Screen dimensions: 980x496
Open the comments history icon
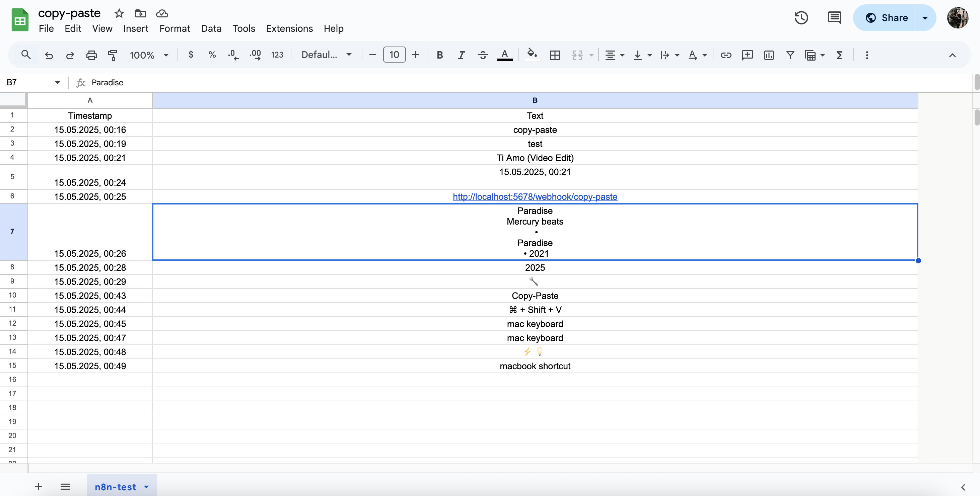pos(834,18)
